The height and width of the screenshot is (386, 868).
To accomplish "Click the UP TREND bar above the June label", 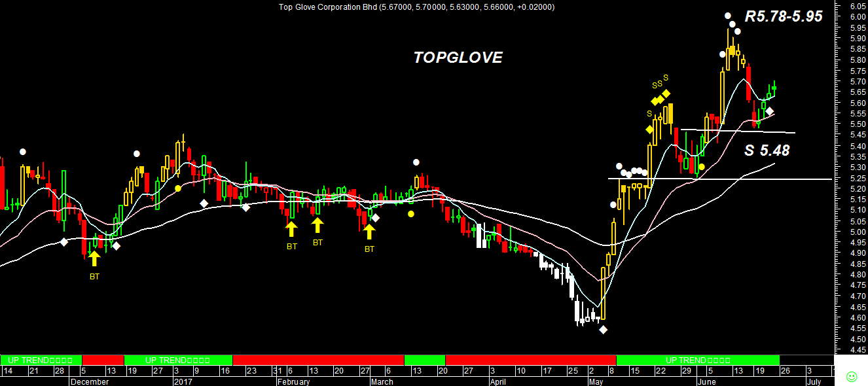I will pos(698,360).
